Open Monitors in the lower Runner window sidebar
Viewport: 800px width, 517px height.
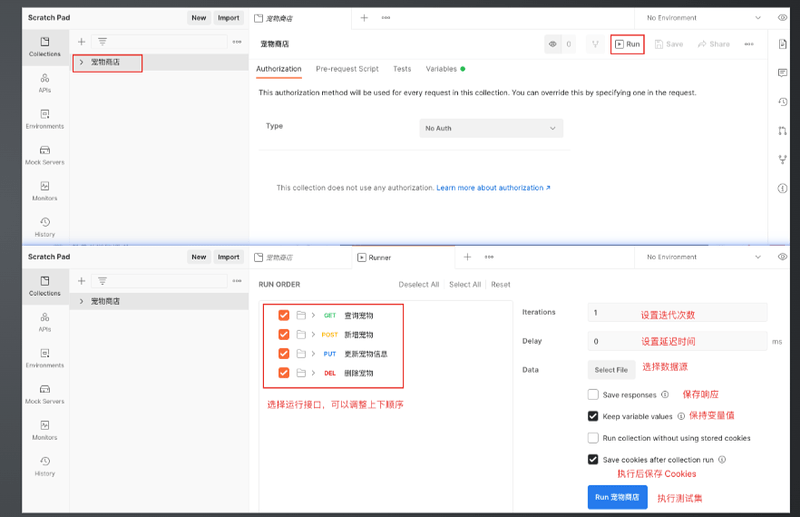click(x=45, y=430)
